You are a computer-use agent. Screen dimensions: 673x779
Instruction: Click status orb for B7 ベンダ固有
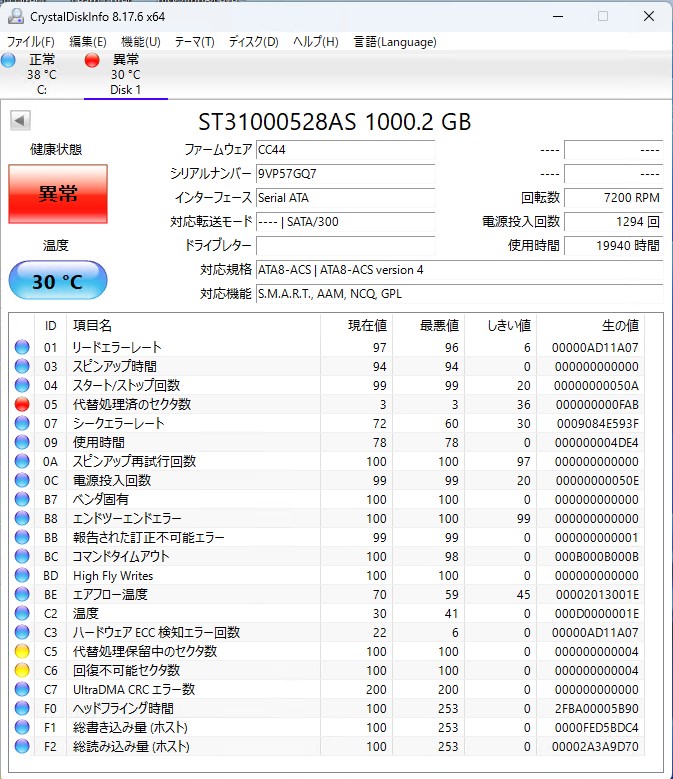[22, 499]
